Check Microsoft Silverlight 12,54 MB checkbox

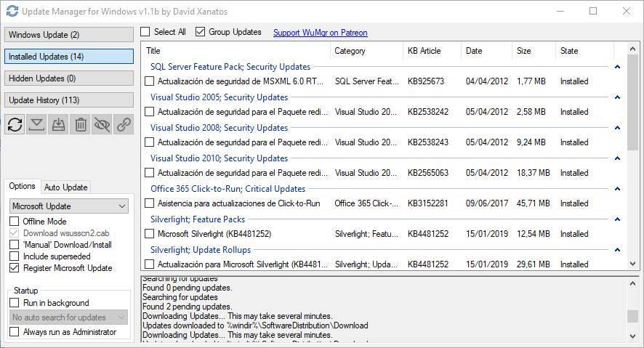[150, 234]
